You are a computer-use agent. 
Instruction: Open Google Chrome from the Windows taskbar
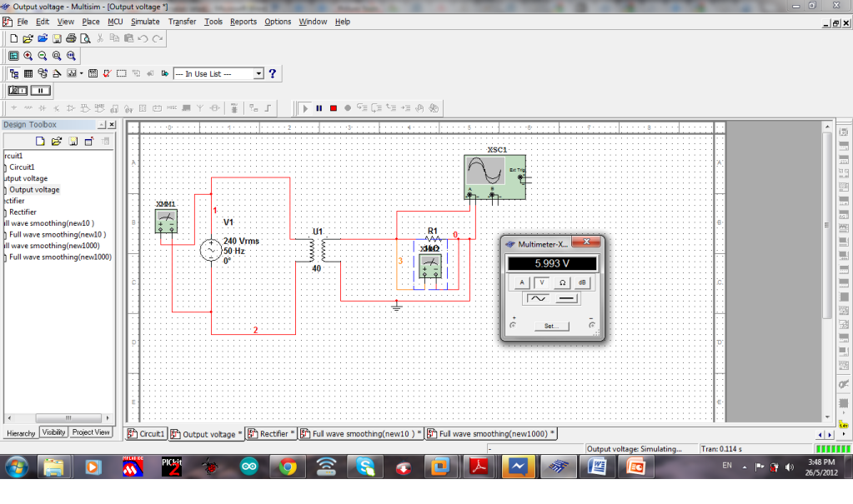(x=288, y=467)
